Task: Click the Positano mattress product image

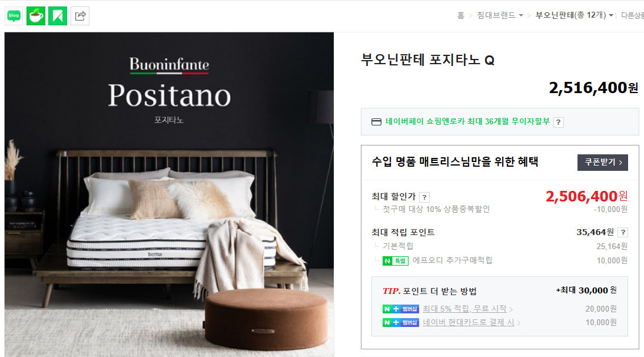Action: pos(169,194)
